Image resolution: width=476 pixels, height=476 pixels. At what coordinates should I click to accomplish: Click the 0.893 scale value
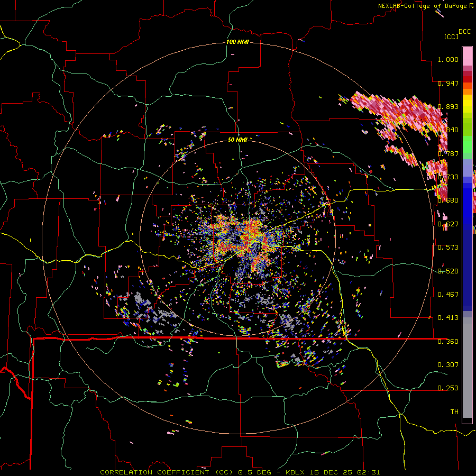tap(448, 106)
